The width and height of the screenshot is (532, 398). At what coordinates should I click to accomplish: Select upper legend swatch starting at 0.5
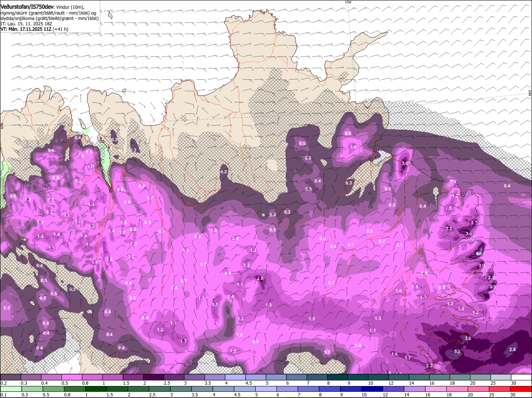(x=71, y=377)
